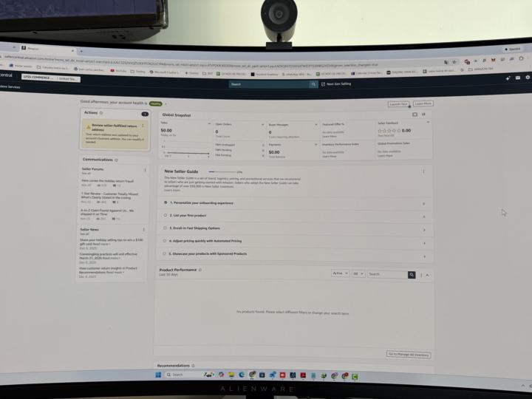Image resolution: width=532 pixels, height=399 pixels.
Task: Open the Product Performance three-dot options menu
Action: point(421,275)
